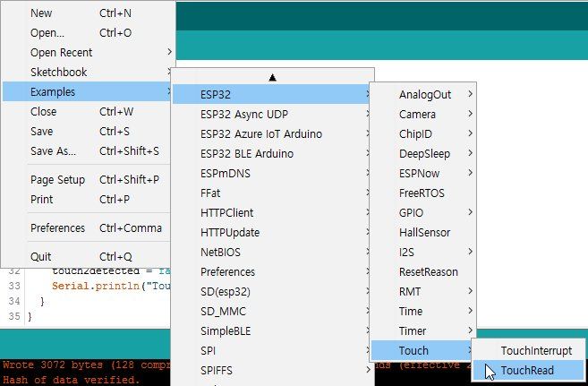The height and width of the screenshot is (386, 588).
Task: Expand the Open Recent submenu
Action: click(x=88, y=53)
